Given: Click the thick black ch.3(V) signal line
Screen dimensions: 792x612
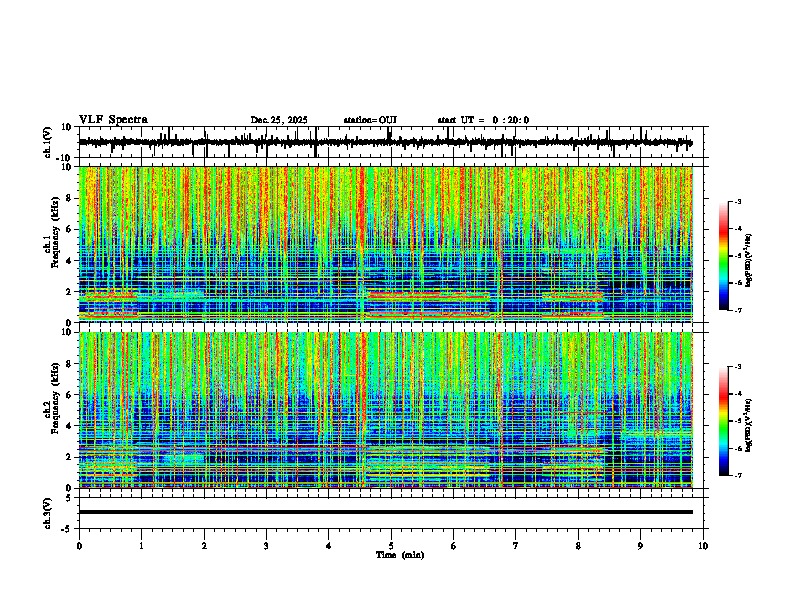Looking at the screenshot, I should tap(385, 512).
